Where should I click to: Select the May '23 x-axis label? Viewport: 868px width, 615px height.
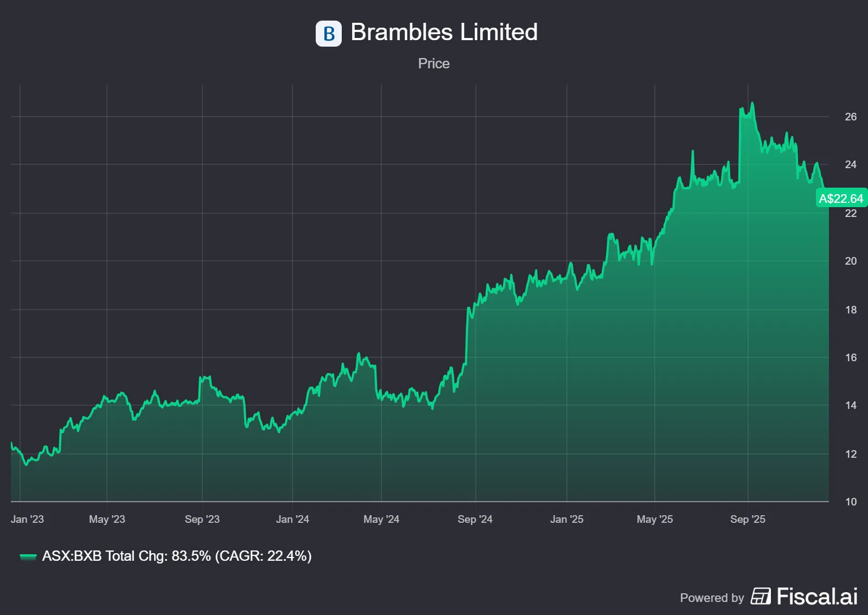[107, 519]
